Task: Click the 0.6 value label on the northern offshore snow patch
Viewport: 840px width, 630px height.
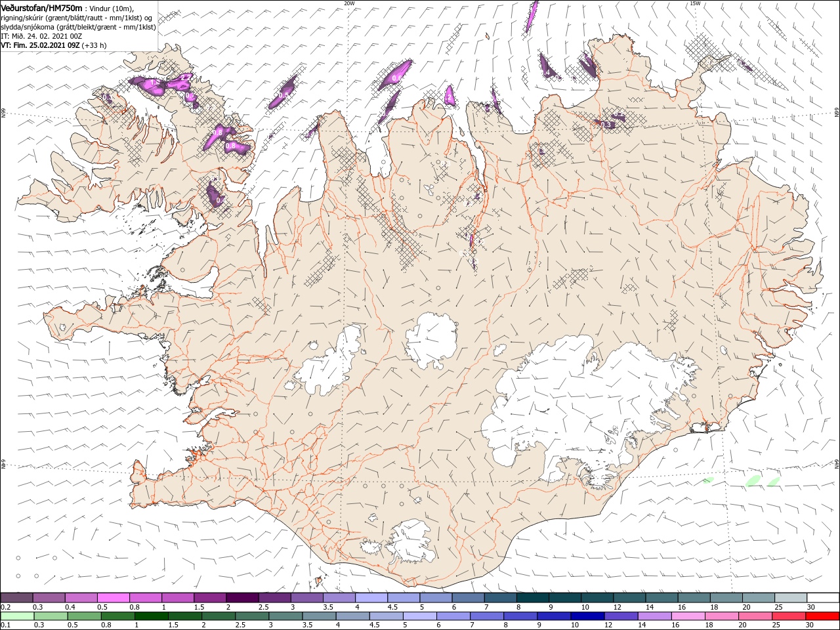Action: 396,77
